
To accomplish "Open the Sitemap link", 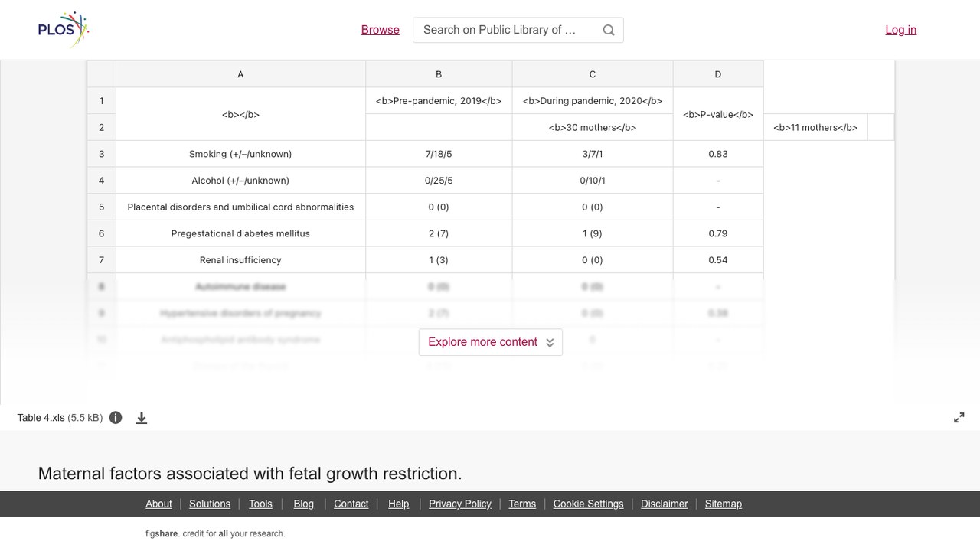I will 724,504.
